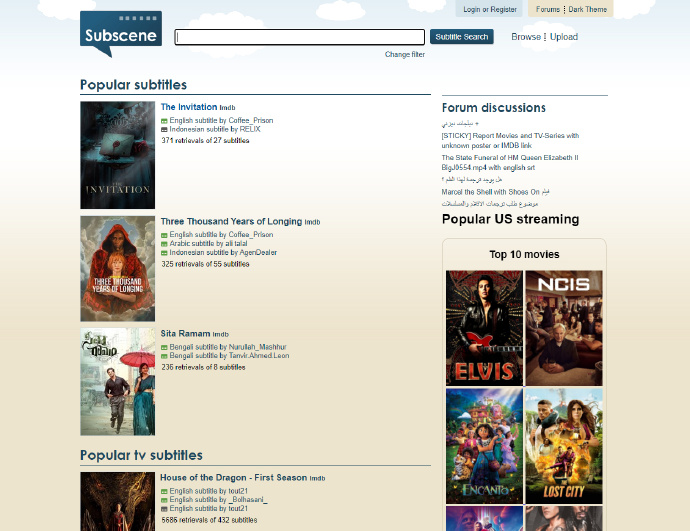Screen dimensions: 690x531
Task: Open Imdb link for Sita Ramam
Action: 221,334
